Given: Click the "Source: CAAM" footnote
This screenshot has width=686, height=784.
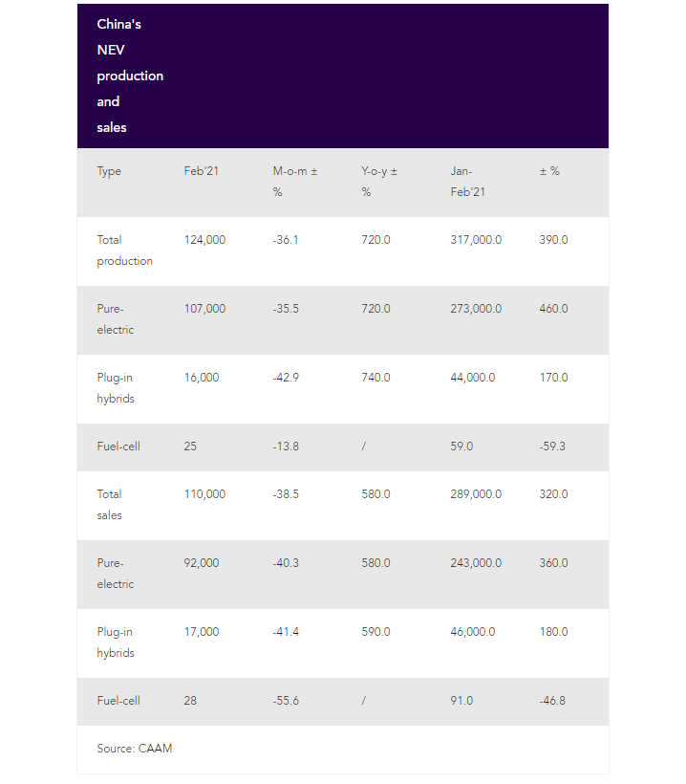Looking at the screenshot, I should click(135, 749).
